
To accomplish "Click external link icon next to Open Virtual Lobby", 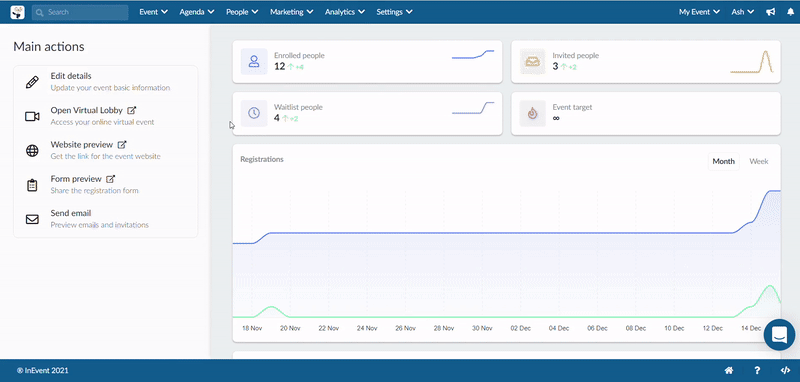I will [132, 110].
